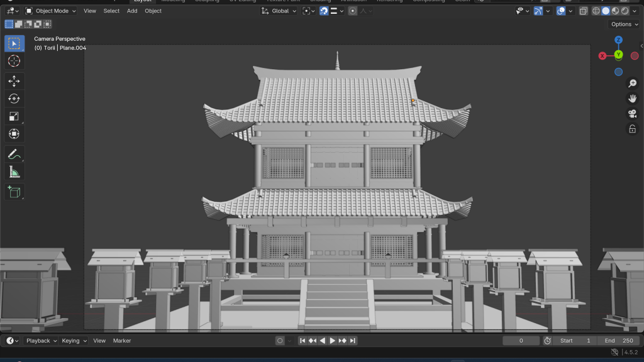The width and height of the screenshot is (644, 362).
Task: Open the Object menu in the header
Action: coord(153,11)
